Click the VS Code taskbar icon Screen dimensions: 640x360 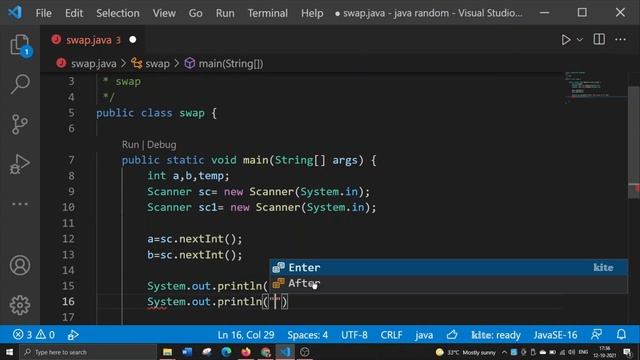[285, 352]
